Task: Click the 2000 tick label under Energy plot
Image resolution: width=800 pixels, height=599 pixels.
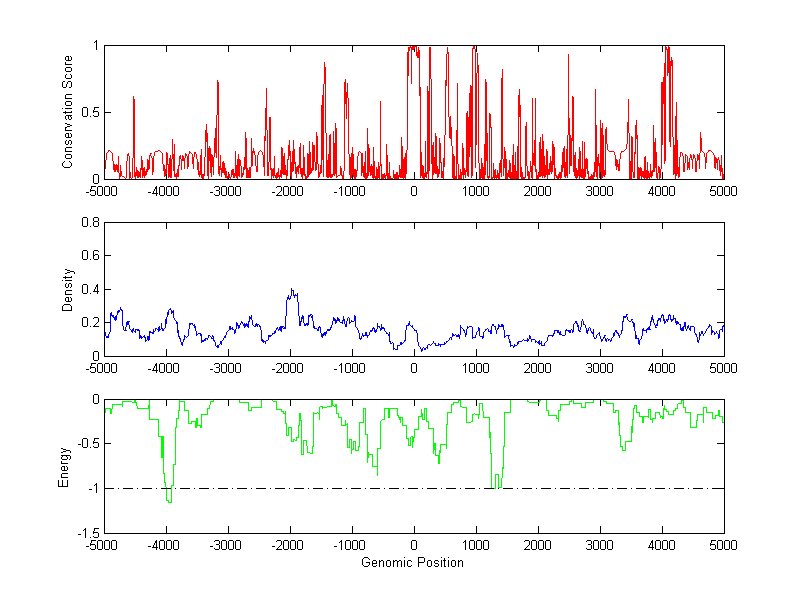Action: click(537, 545)
